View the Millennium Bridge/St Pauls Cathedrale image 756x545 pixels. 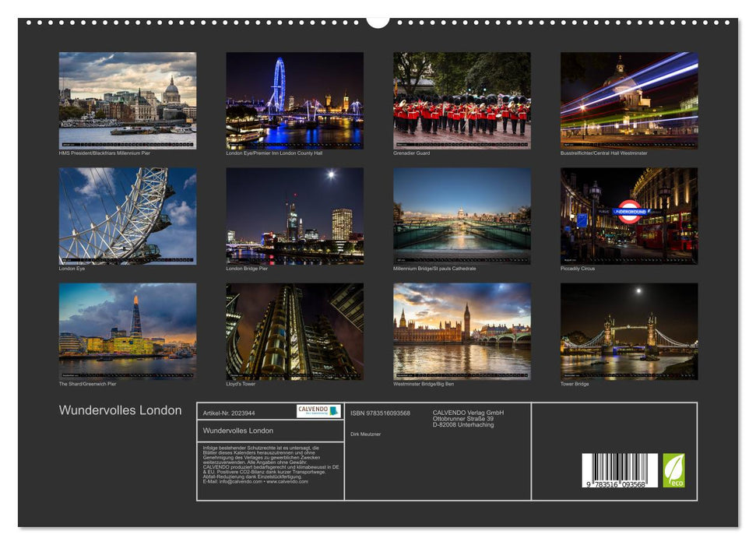coord(461,216)
